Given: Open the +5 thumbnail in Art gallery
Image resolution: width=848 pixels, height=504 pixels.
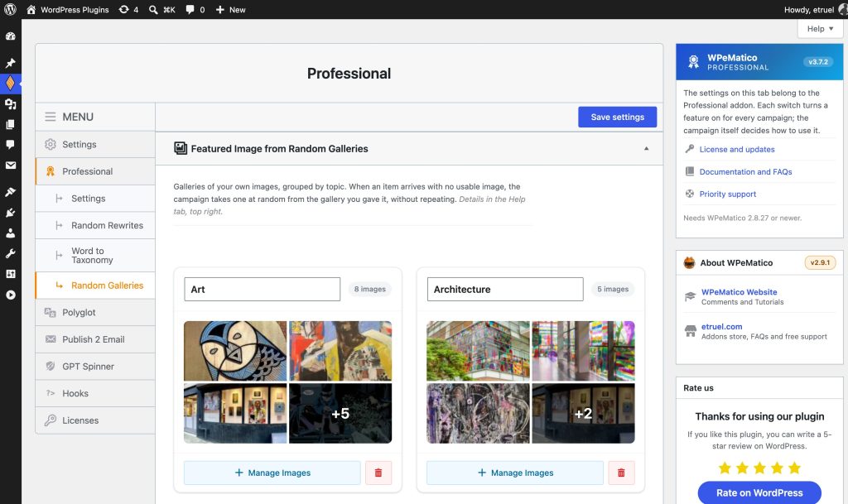Looking at the screenshot, I should click(x=340, y=413).
